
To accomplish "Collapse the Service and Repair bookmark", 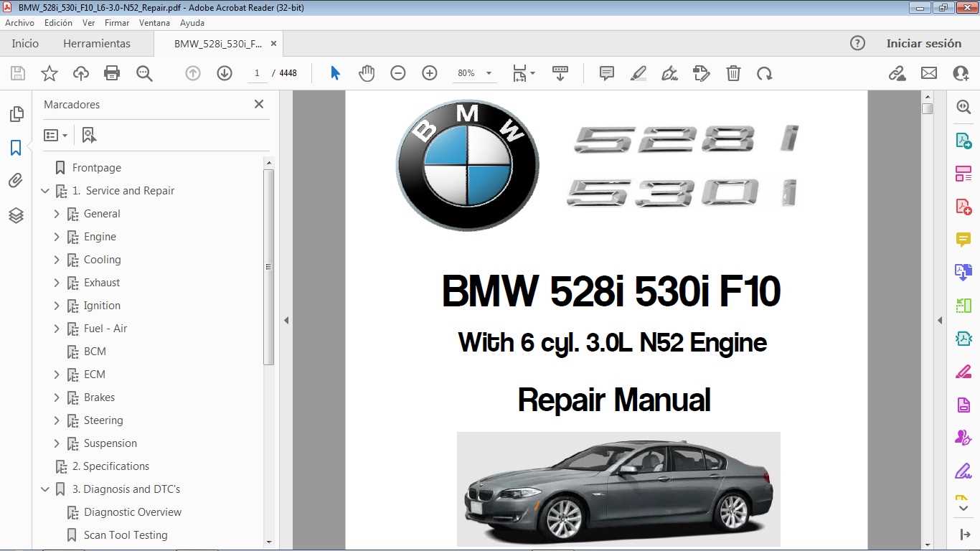I will click(x=45, y=191).
